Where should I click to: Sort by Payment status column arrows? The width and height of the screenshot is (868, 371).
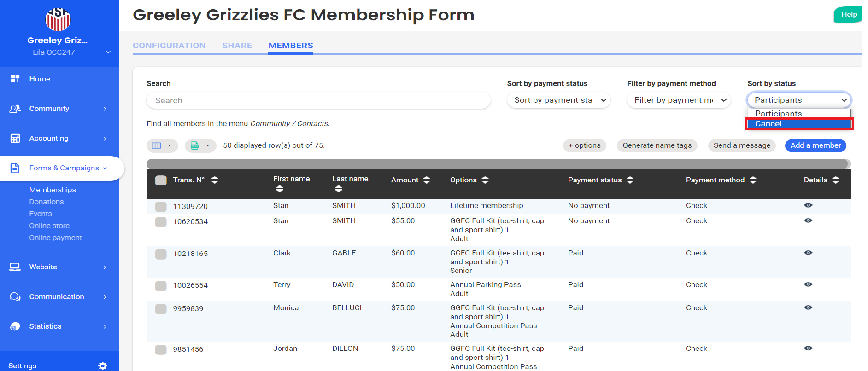(630, 180)
